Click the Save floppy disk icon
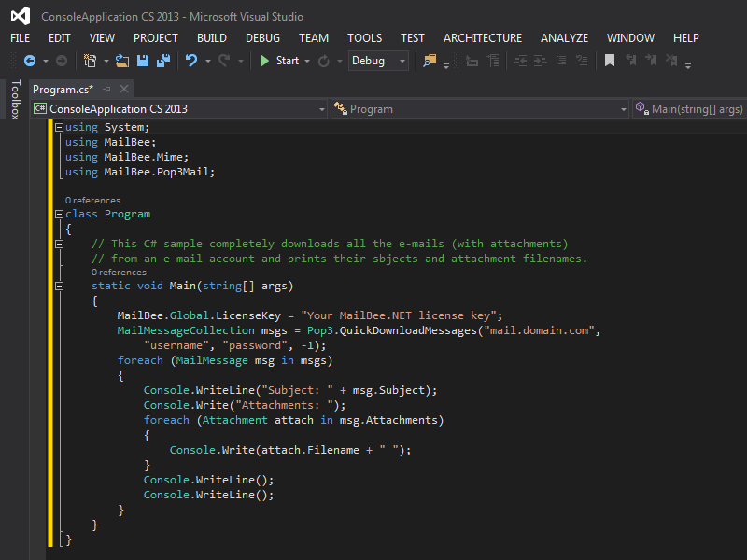 pyautogui.click(x=143, y=61)
